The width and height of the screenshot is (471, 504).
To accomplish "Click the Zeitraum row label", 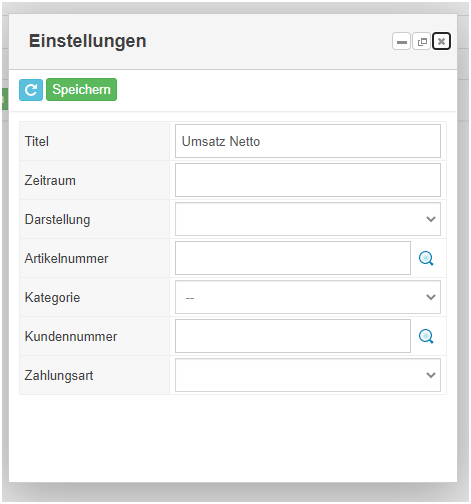I will point(50,180).
